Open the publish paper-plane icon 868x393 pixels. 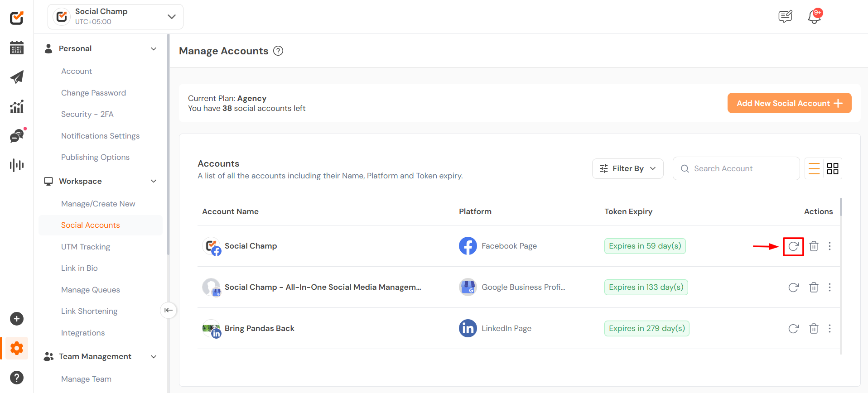[17, 77]
